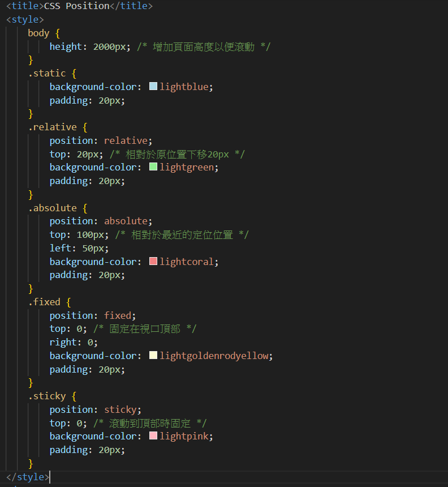Open the lightblue color swatch picker

pos(153,86)
